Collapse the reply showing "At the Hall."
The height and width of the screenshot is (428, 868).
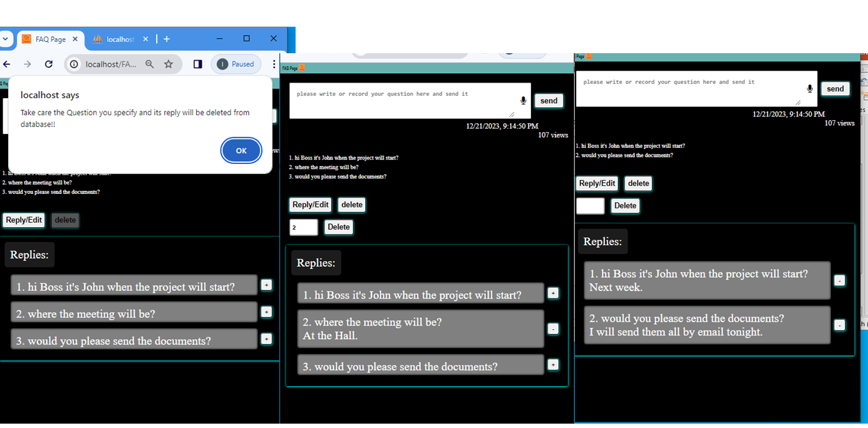553,329
